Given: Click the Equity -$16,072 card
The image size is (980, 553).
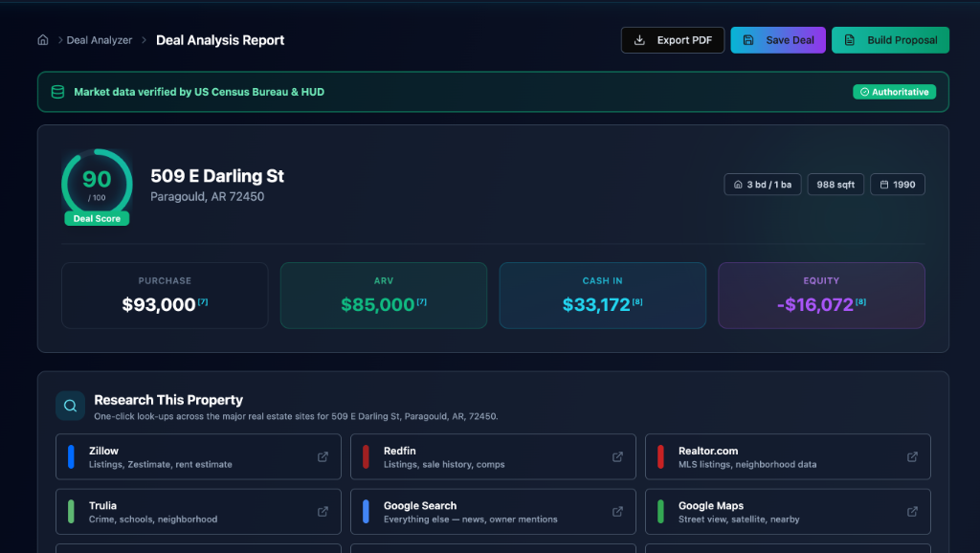Looking at the screenshot, I should 821,296.
